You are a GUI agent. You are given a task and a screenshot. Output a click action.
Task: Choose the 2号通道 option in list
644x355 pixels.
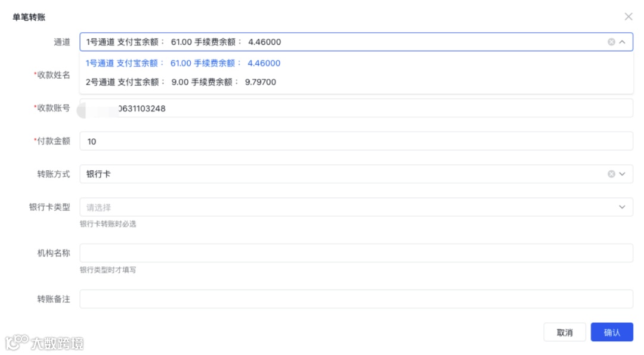[356, 82]
